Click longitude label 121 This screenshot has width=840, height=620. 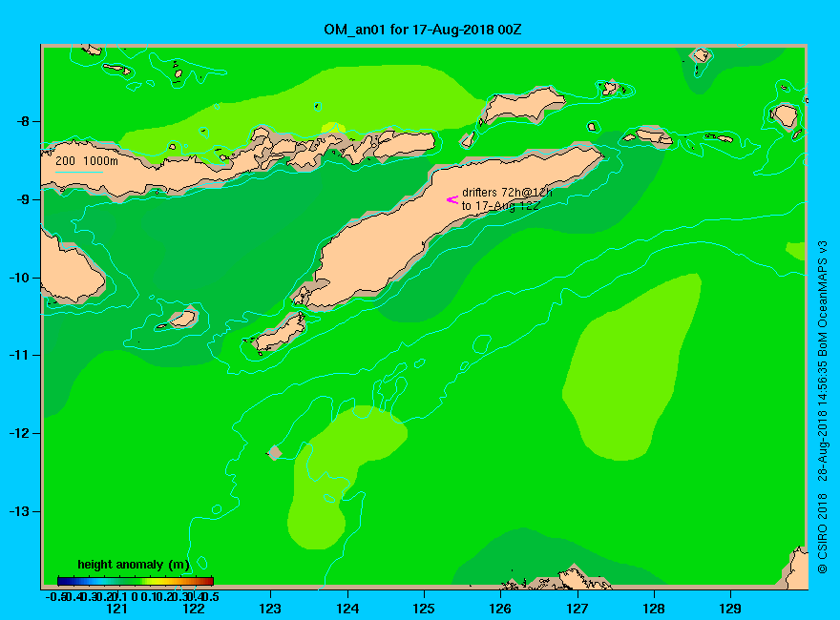pos(116,609)
